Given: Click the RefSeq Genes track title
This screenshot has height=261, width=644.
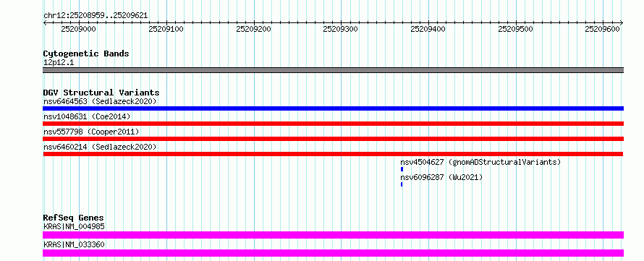Looking at the screenshot, I should pyautogui.click(x=73, y=218).
